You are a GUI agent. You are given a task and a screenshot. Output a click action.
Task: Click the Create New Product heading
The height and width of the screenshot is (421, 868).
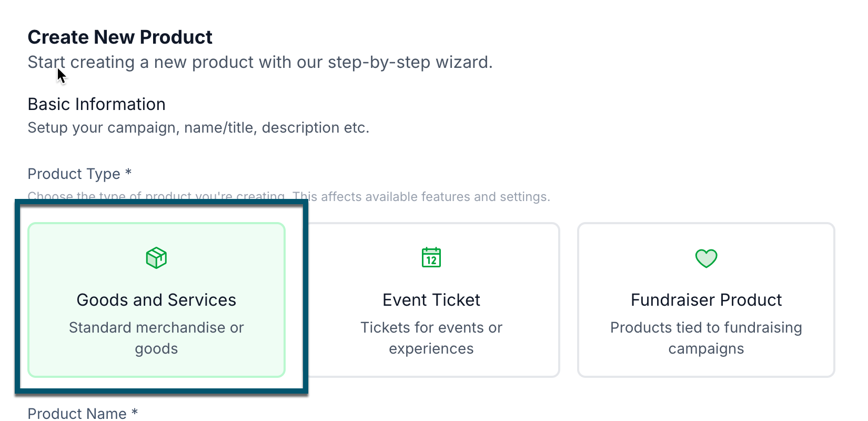(x=120, y=37)
